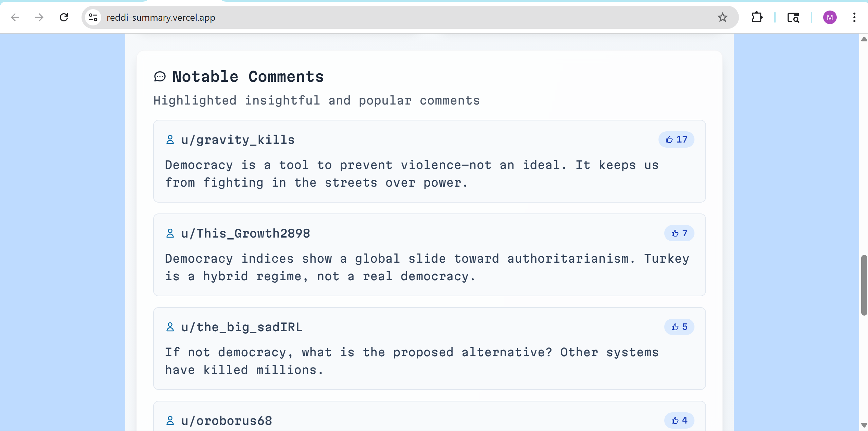Click the 4 upvotes badge on oroborus68
Image resolution: width=868 pixels, height=431 pixels.
click(679, 420)
